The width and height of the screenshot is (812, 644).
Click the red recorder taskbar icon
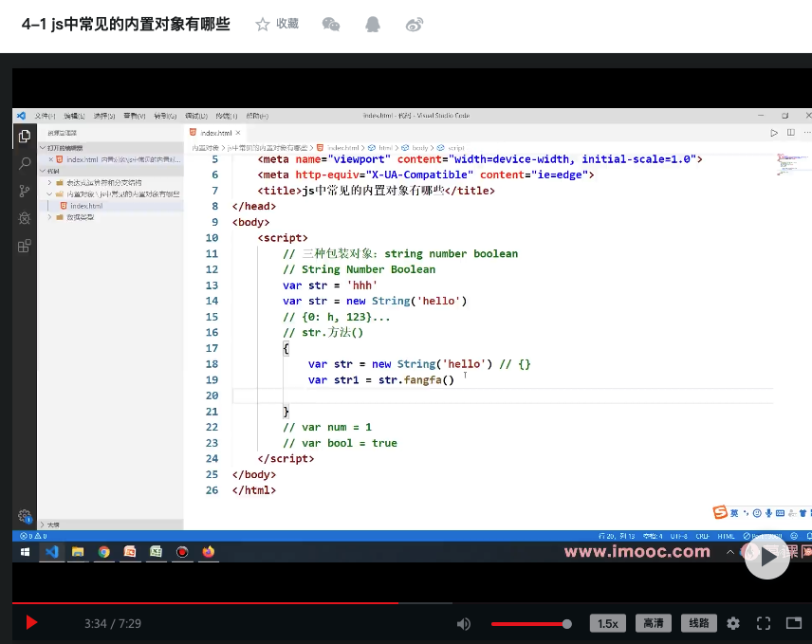point(182,552)
